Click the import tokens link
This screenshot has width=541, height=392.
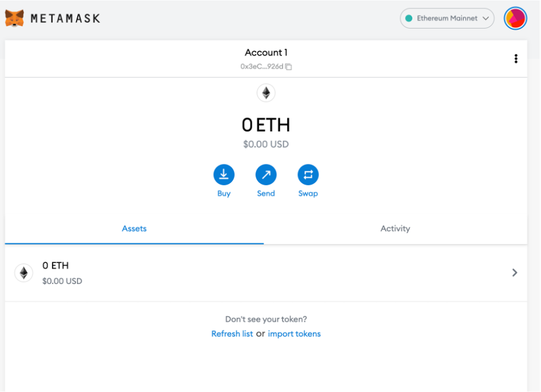pos(294,334)
